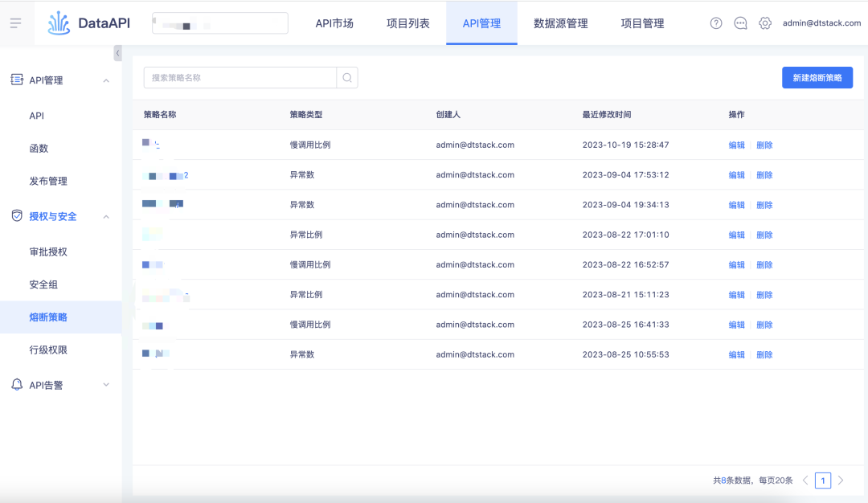Focus the 搜索策略名称 search field
The height and width of the screenshot is (503, 868).
(x=240, y=78)
